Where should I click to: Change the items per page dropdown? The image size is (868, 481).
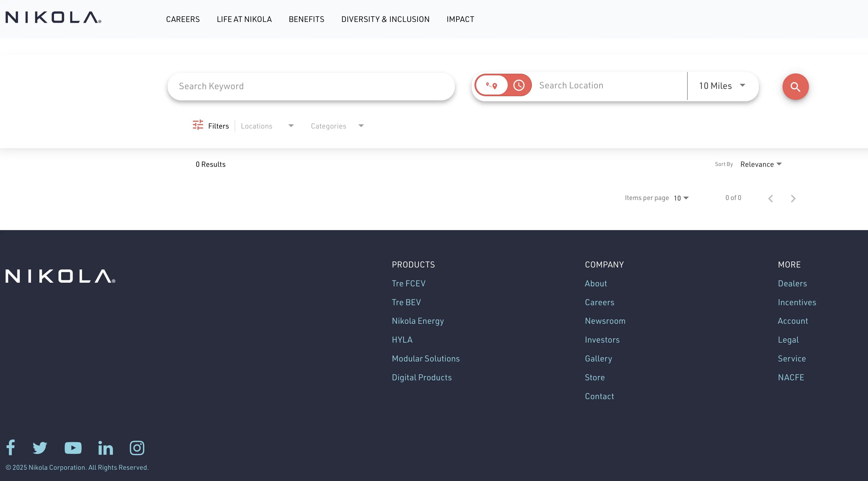[x=681, y=198]
